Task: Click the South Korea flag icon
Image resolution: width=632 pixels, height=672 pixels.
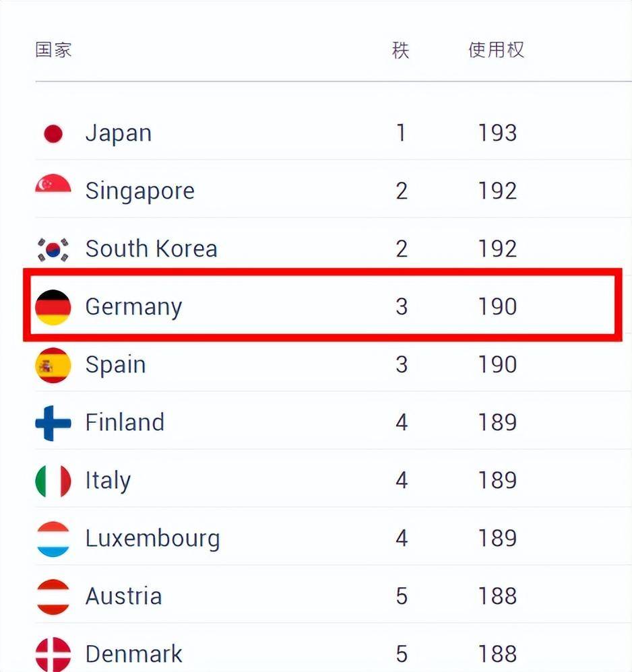Action: point(53,249)
